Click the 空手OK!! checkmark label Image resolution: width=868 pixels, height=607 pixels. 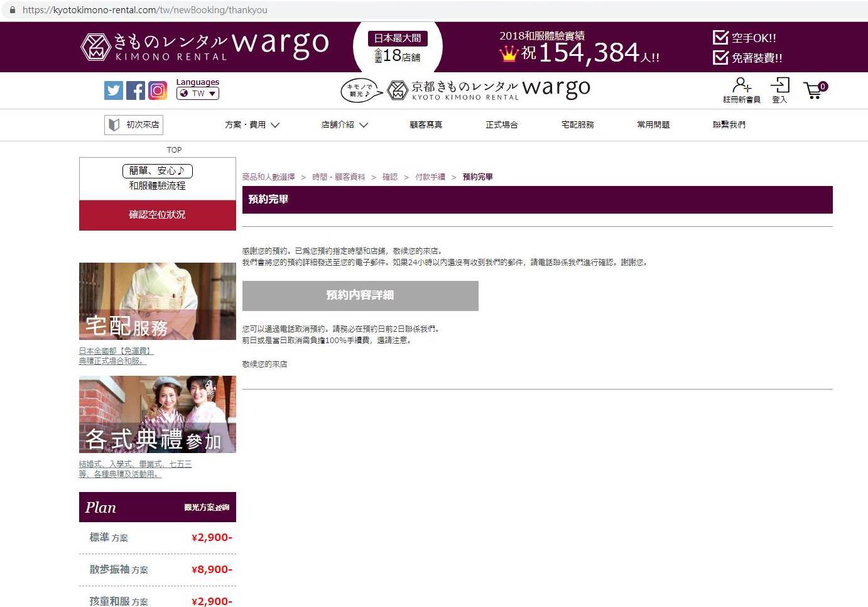tap(745, 38)
